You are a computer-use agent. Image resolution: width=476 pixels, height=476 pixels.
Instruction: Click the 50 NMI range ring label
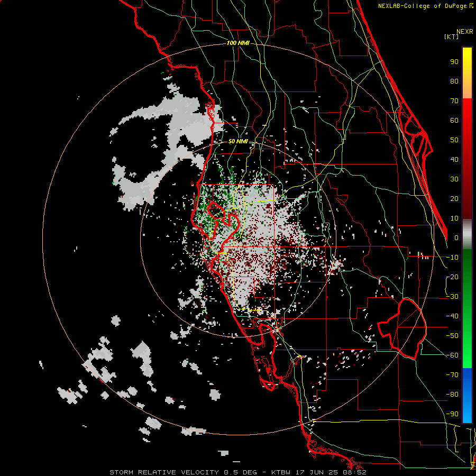coord(237,141)
